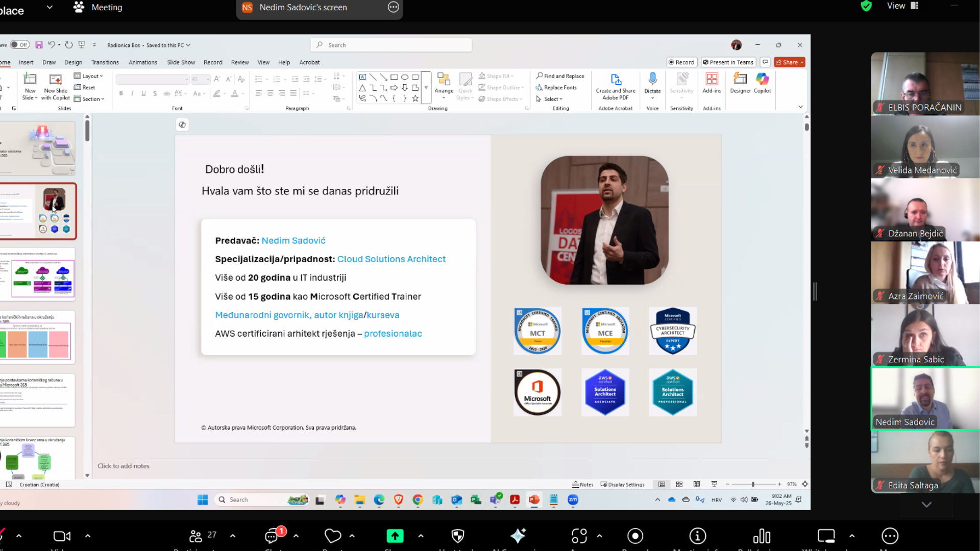Click the PowerPoint Search box
The height and width of the screenshot is (551, 980).
tap(391, 45)
